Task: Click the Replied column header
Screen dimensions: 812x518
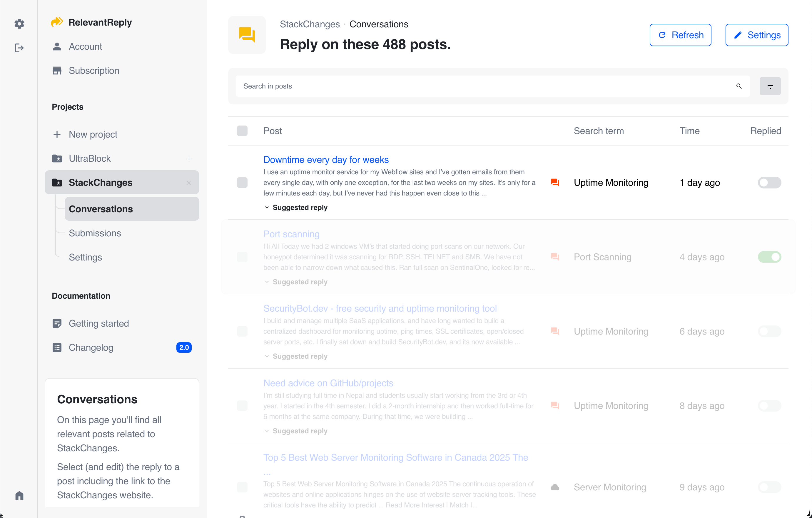Action: 766,131
